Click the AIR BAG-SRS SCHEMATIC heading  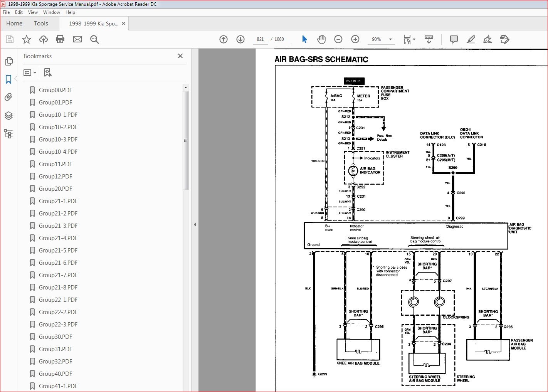pos(321,59)
